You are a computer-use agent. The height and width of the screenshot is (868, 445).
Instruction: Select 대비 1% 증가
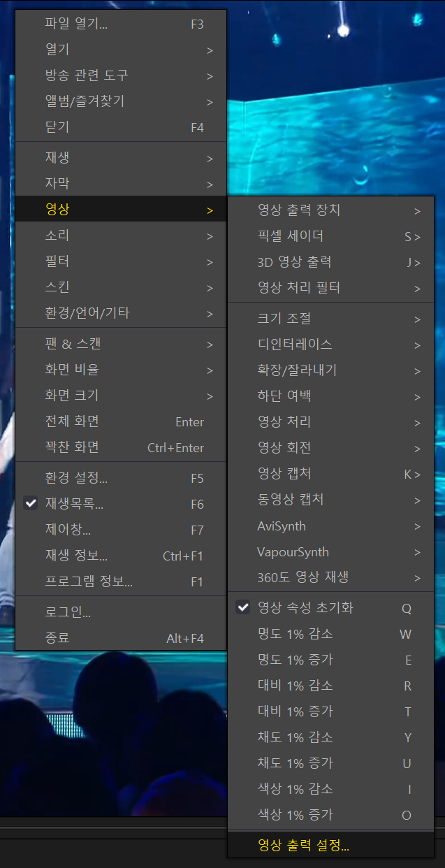click(330, 711)
